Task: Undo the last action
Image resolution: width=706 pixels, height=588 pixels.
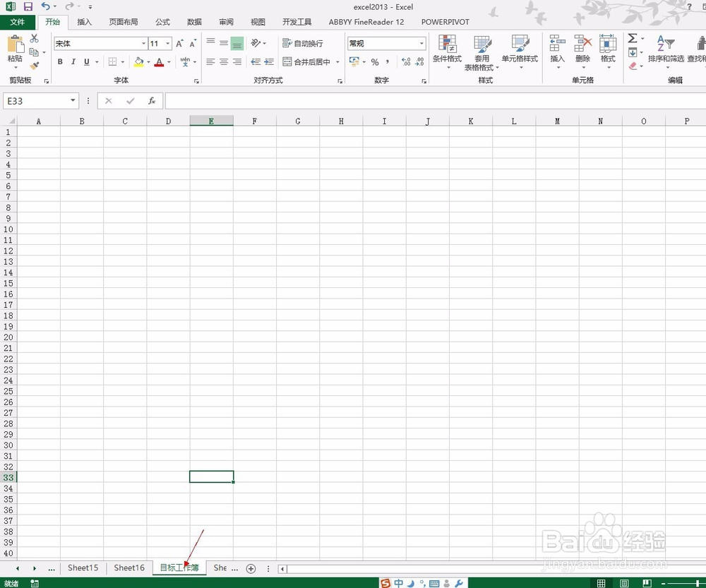Action: click(45, 6)
